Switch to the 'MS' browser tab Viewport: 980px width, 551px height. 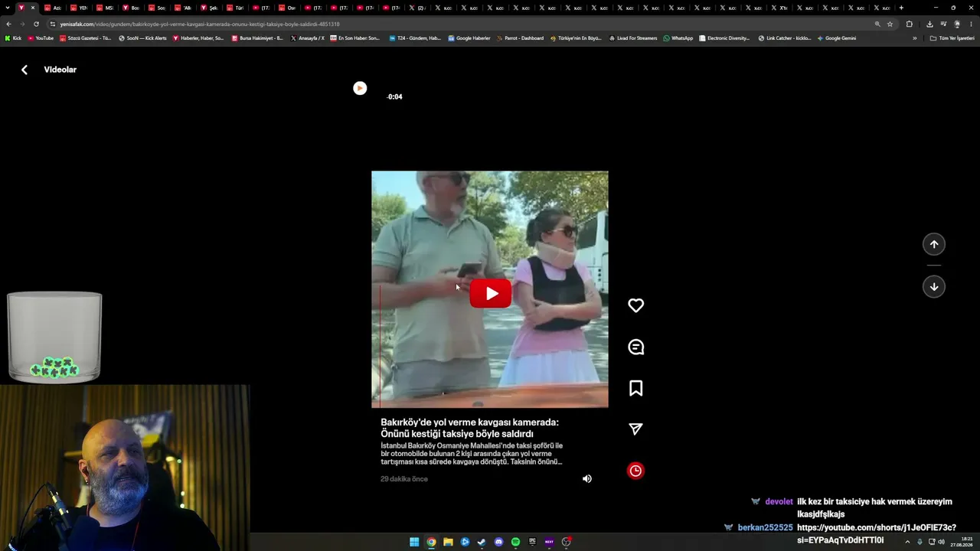click(x=105, y=8)
